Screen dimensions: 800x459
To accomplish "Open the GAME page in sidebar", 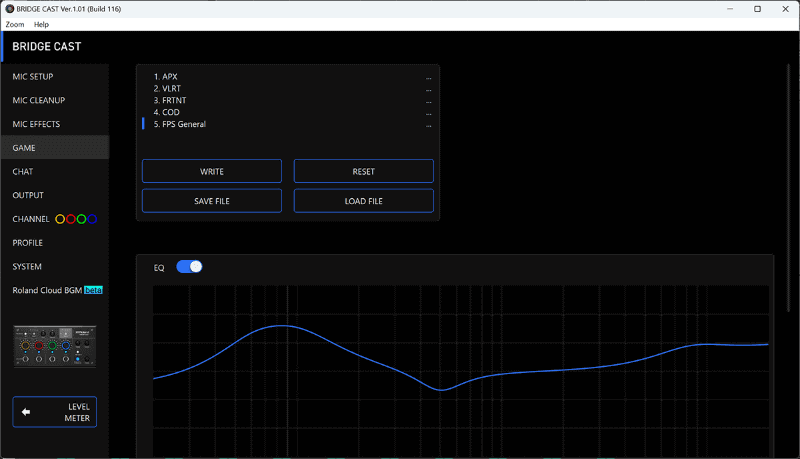I will pyautogui.click(x=55, y=148).
